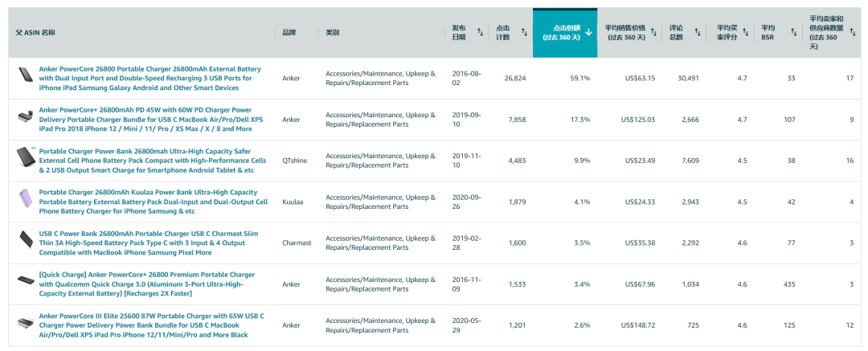This screenshot has height=351, width=868.
Task: Select the US$35.38 price cell
Action: point(640,243)
